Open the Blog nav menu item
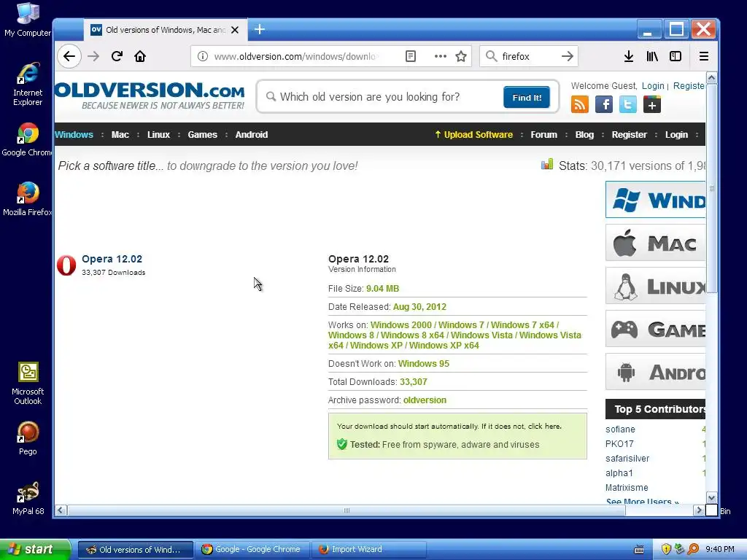The image size is (747, 560). click(584, 135)
